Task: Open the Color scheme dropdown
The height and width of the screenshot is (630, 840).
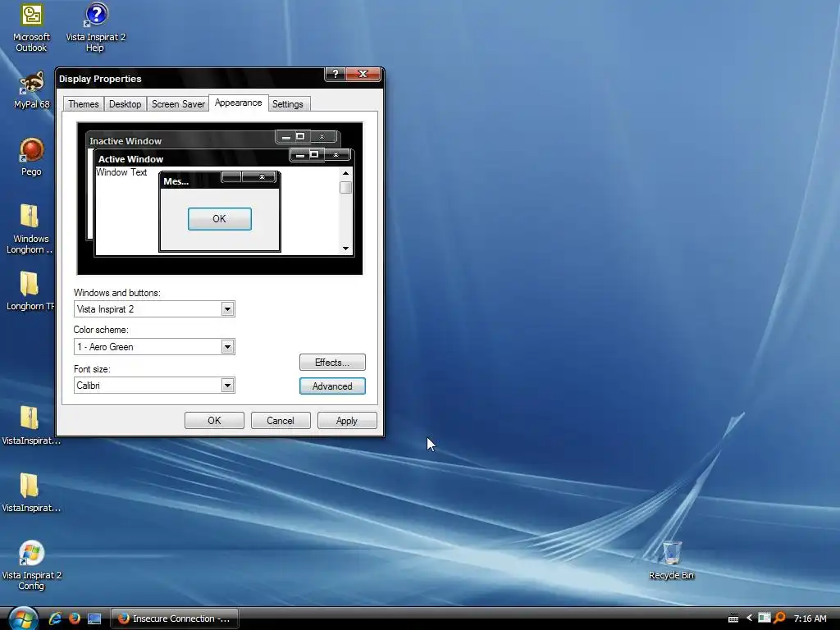Action: (x=154, y=347)
